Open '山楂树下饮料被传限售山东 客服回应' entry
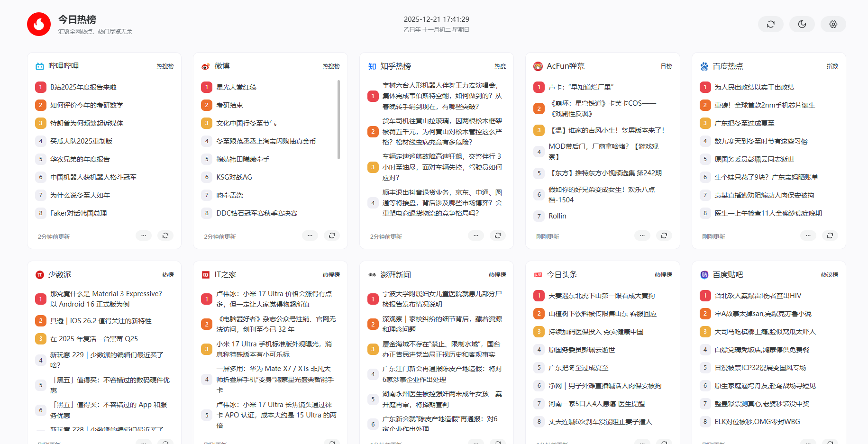Screen dimensions: 868x444 point(603,314)
